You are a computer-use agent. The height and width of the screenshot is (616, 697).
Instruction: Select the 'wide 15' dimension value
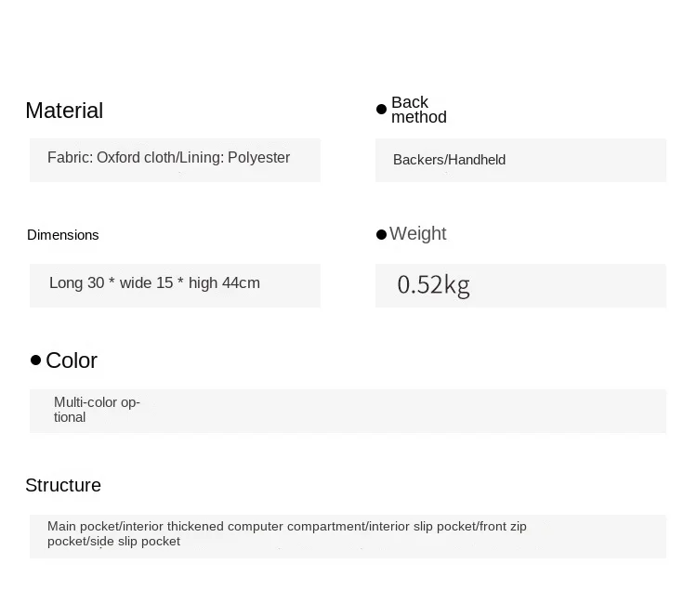click(x=147, y=283)
